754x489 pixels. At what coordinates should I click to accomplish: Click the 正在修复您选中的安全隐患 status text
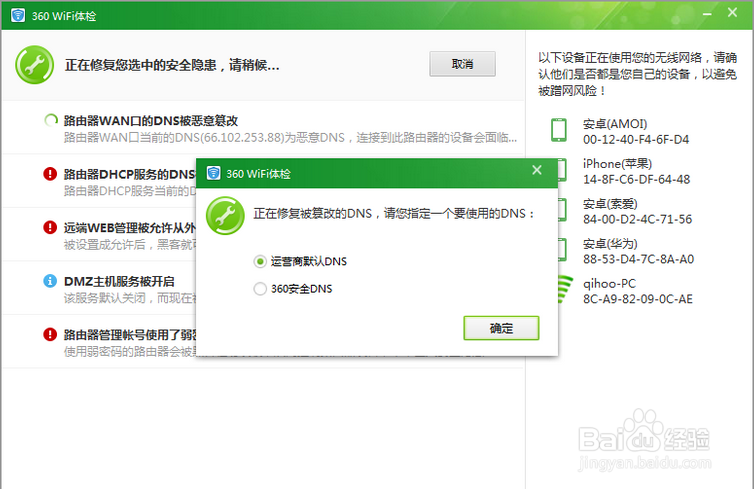172,65
